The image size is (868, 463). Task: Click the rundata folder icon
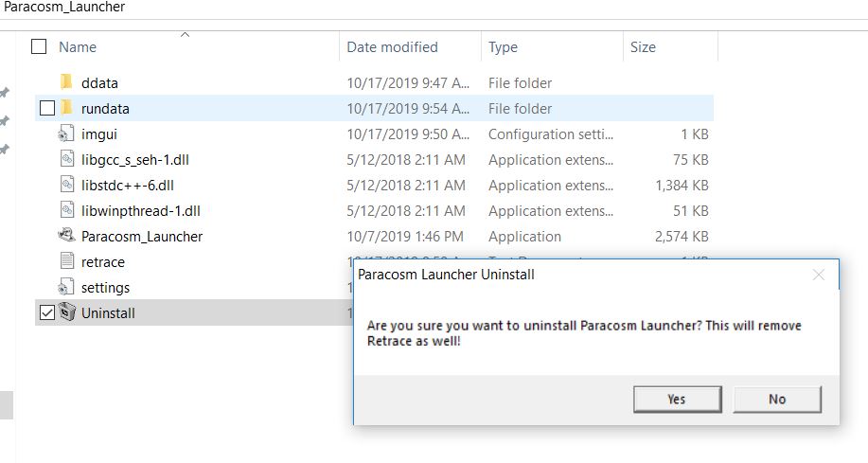66,107
